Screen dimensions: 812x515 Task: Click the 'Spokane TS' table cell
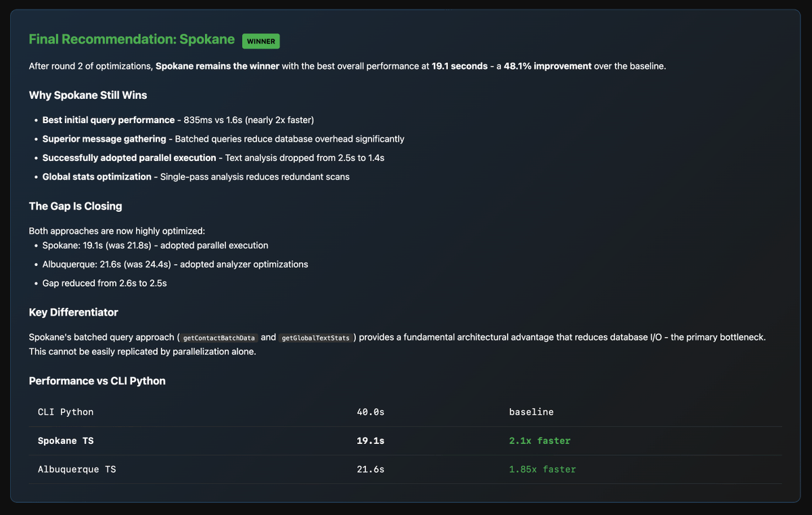(66, 441)
